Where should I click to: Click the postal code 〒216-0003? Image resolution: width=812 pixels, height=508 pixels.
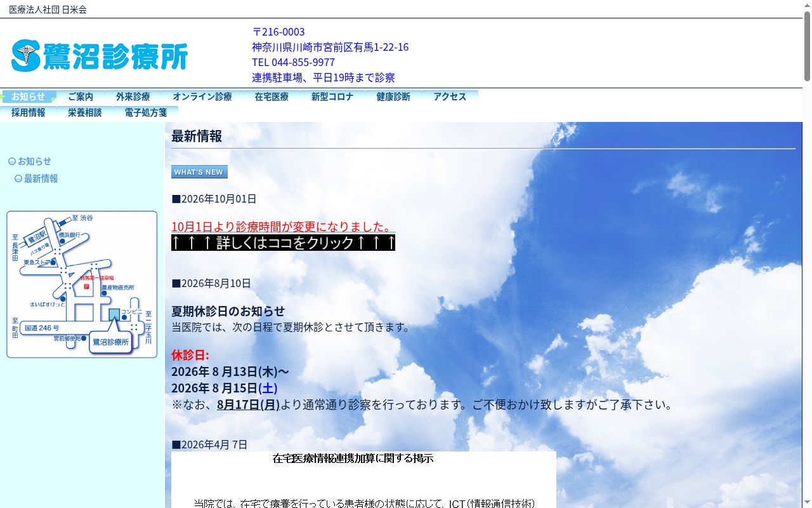(x=278, y=32)
